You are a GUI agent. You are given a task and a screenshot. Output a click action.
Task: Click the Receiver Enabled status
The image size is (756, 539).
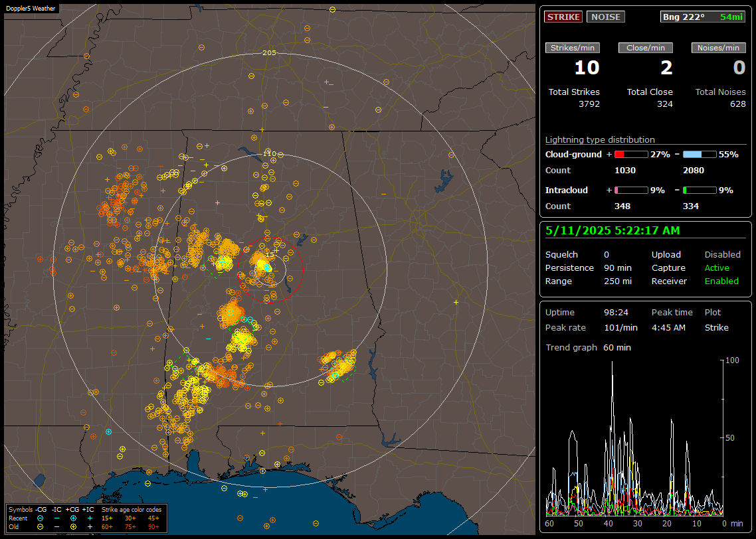(x=721, y=281)
